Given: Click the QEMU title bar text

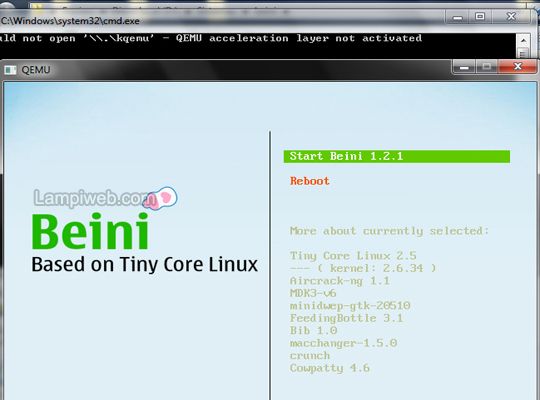Looking at the screenshot, I should (36, 70).
